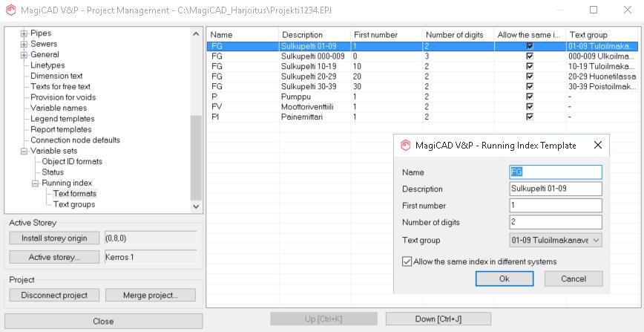Click the tree scrollbar down arrow
The image size is (644, 332).
(x=197, y=206)
